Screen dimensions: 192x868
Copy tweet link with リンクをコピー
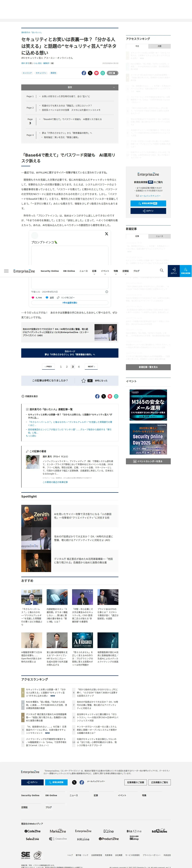point(66,298)
